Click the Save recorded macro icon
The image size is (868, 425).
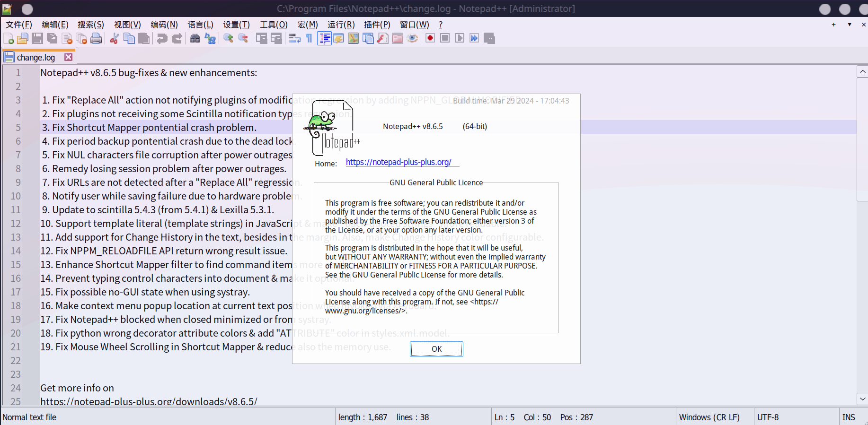click(x=489, y=38)
